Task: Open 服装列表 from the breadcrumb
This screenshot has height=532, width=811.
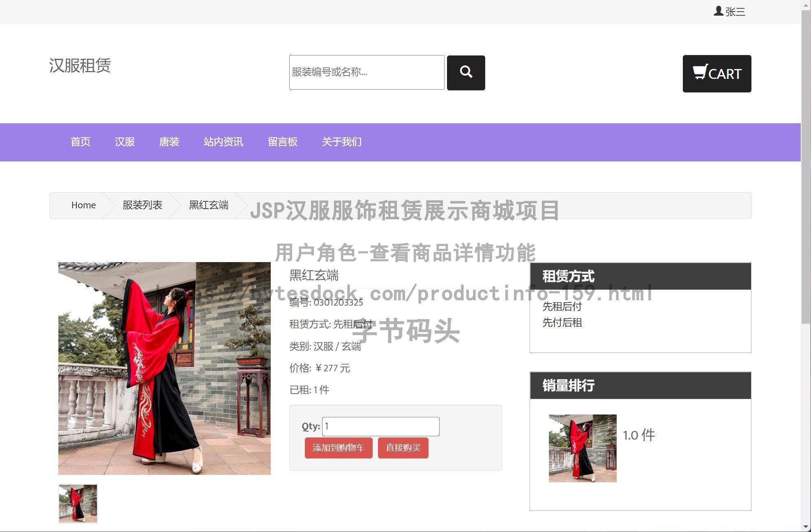Action: (x=141, y=205)
